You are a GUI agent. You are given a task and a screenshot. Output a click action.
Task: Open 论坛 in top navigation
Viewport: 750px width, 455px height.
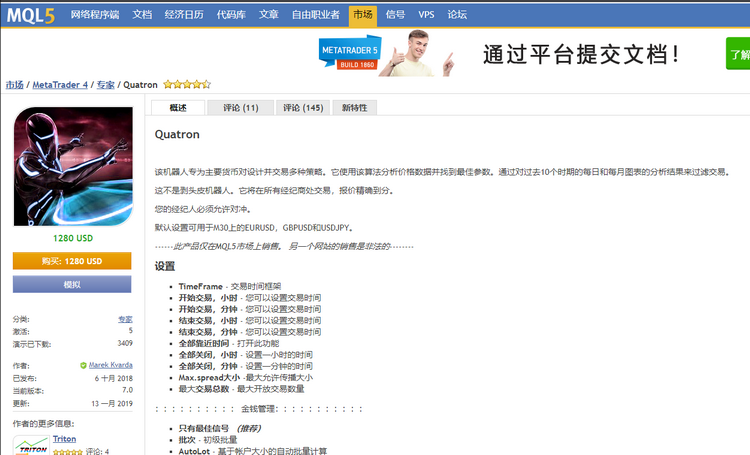457,15
